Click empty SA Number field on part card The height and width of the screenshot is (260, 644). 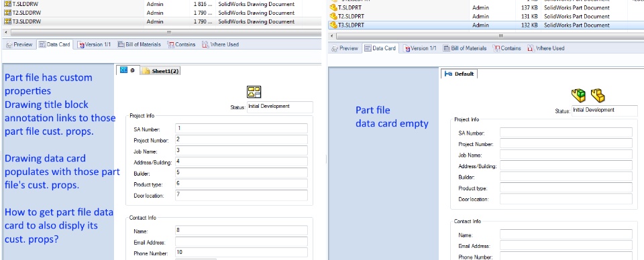pyautogui.click(x=566, y=133)
